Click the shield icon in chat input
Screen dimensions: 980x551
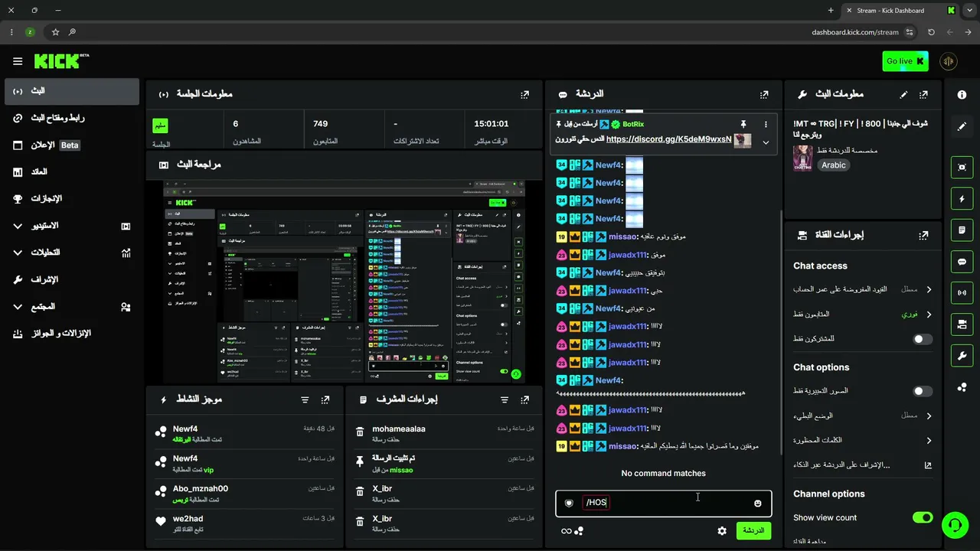coord(569,503)
